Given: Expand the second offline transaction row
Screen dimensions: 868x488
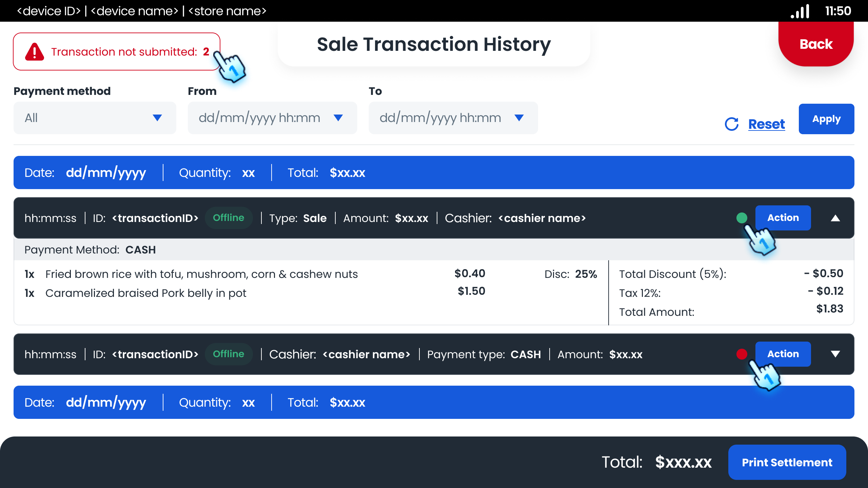Looking at the screenshot, I should [835, 354].
